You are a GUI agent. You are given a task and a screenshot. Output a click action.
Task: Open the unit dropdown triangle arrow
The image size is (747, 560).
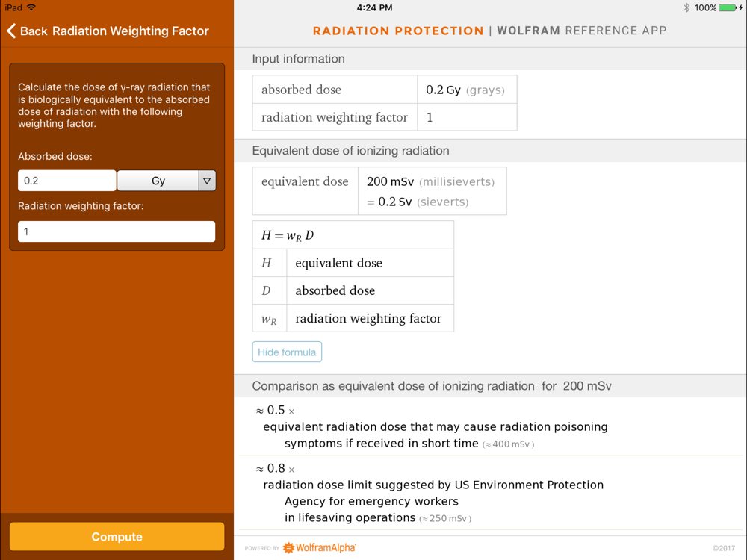207,181
